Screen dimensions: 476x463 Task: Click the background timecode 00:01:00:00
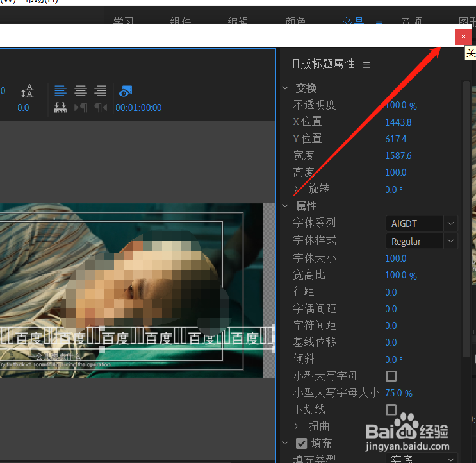(138, 108)
